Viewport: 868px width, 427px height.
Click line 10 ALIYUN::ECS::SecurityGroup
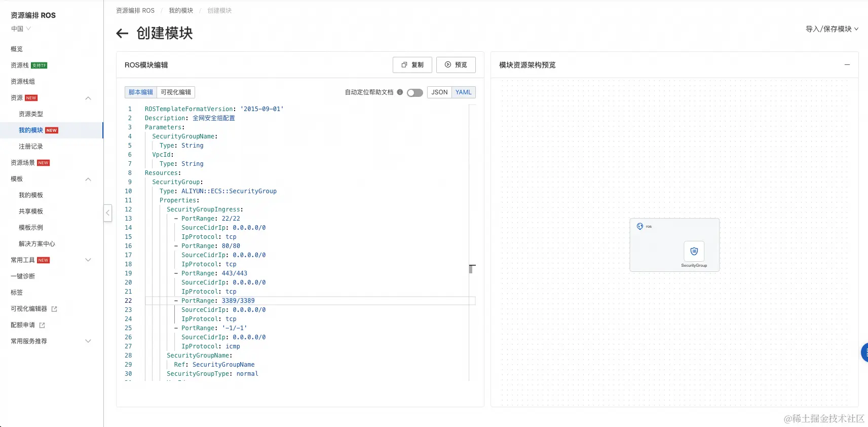click(229, 191)
